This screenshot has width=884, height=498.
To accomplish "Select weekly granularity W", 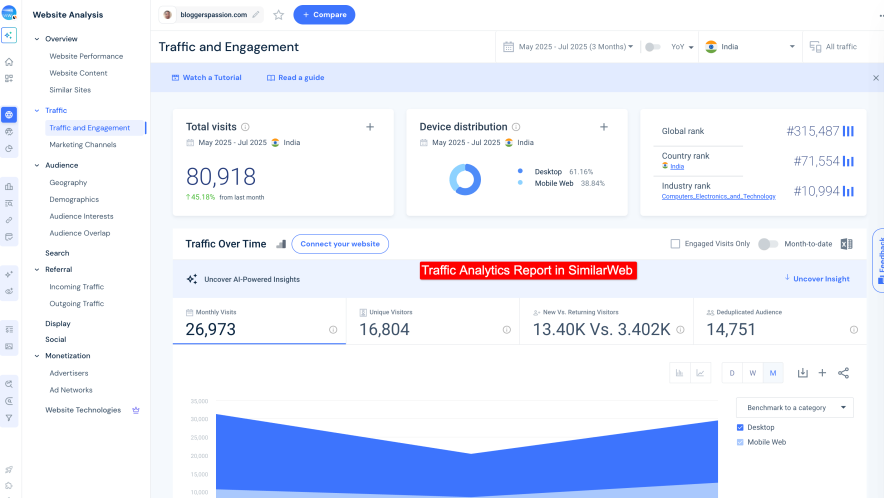I will pos(753,373).
